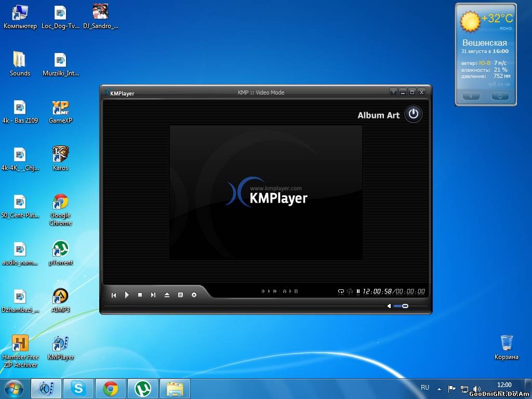Open the Windows Start menu
Screen dimensions: 532x399
tap(13, 389)
